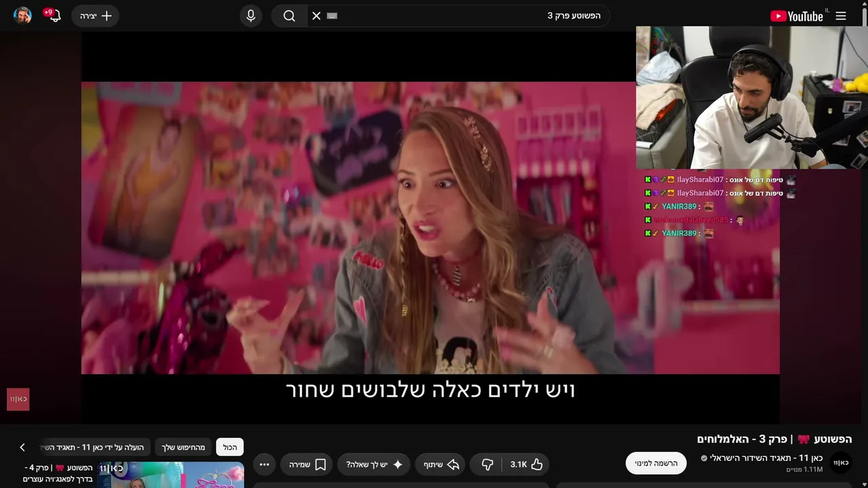Open the recommended פרק 4 video thumbnail

[x=171, y=474]
